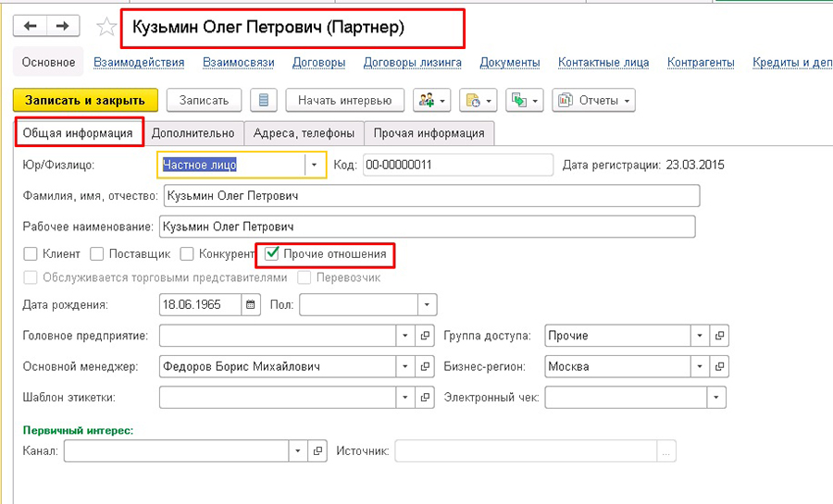This screenshot has width=833, height=504.
Task: Open the Взаимодействия navigation link
Action: point(139,62)
